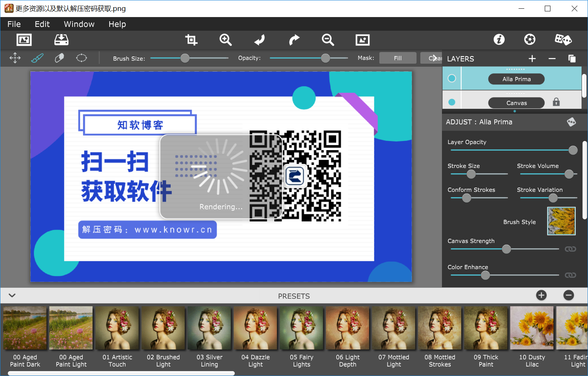Duplicate the layer with copy icon
This screenshot has height=376, width=588.
point(572,58)
